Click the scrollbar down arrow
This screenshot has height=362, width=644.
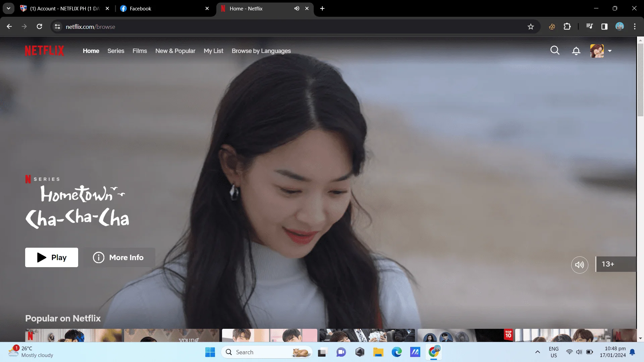pyautogui.click(x=640, y=339)
